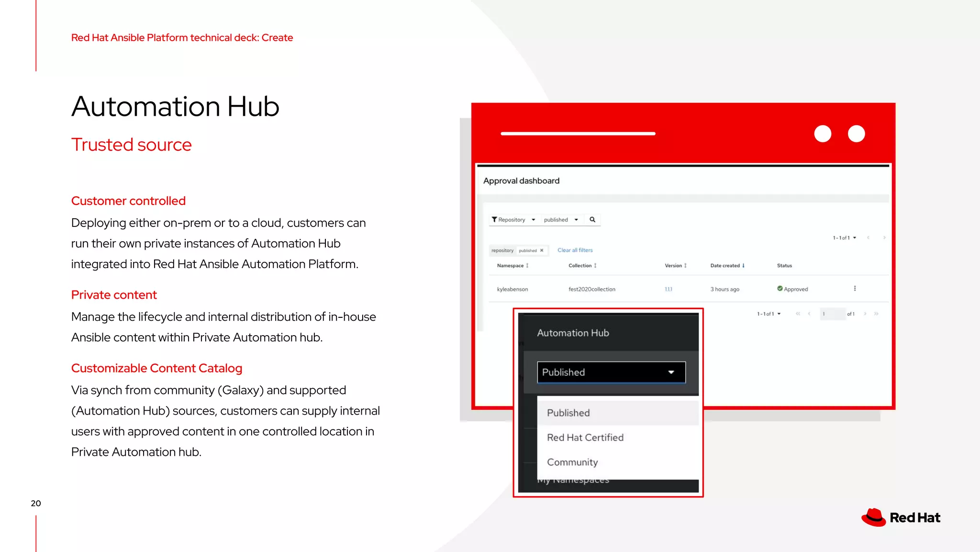Choose Community from repository dropdown list

click(572, 462)
